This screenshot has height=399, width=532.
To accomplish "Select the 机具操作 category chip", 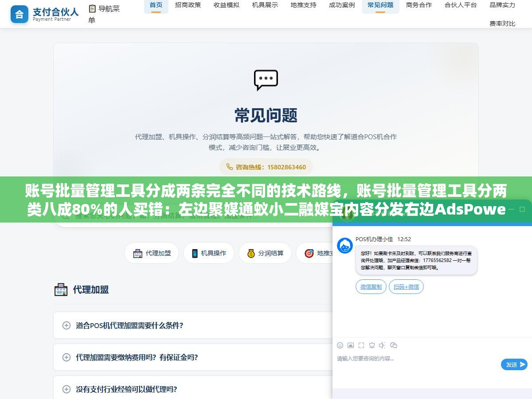I will click(x=209, y=253).
